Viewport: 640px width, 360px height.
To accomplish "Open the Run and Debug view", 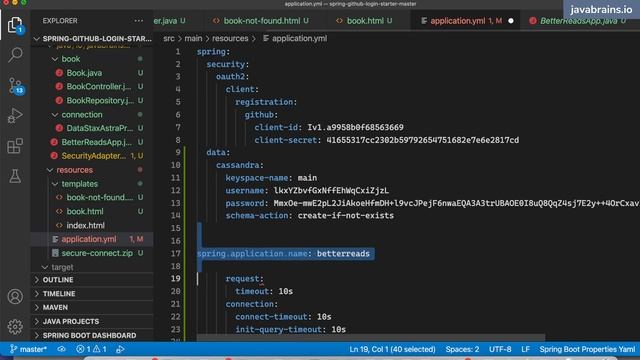I will 15,116.
